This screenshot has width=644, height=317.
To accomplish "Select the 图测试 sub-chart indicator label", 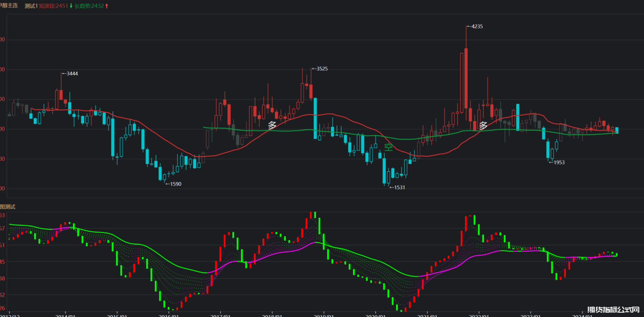I will (x=8, y=207).
